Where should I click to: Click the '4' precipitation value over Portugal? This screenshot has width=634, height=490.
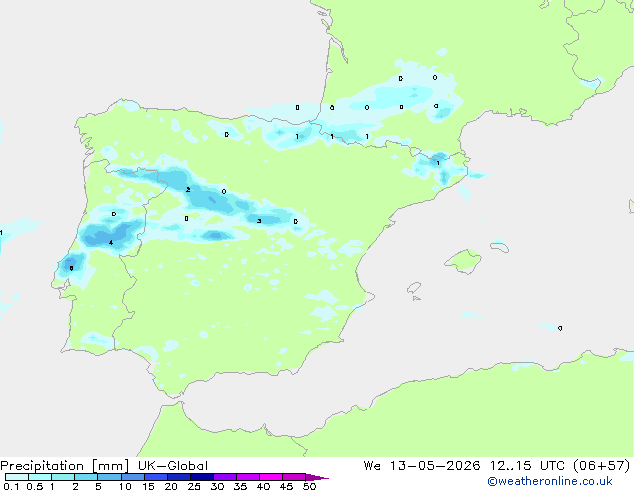[111, 243]
